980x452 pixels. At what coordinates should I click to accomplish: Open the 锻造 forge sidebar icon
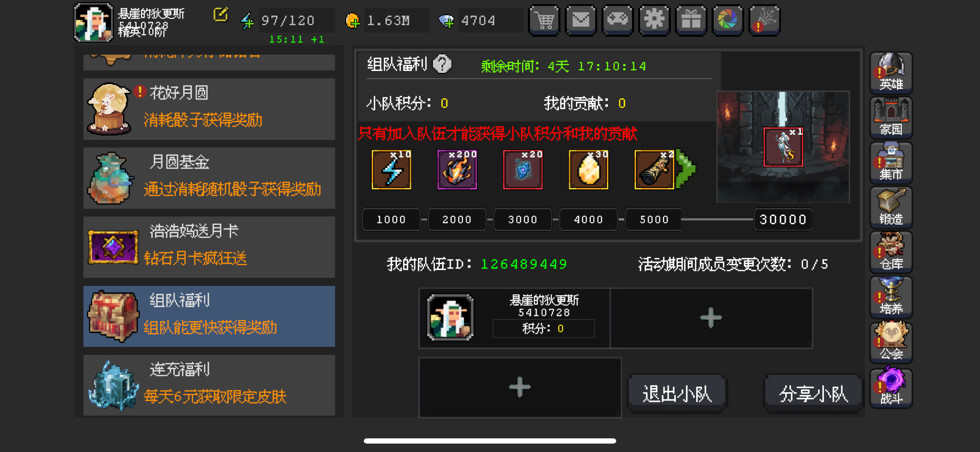tap(891, 207)
